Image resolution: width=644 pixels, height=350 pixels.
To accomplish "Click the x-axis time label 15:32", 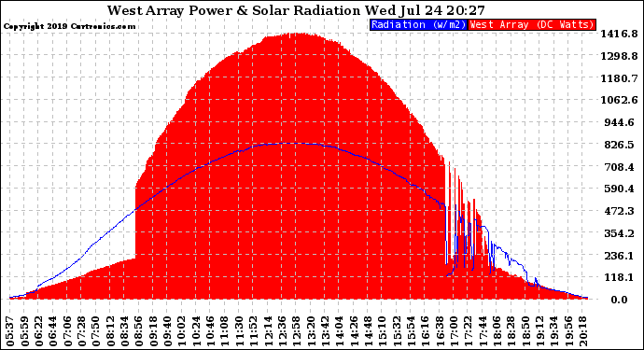I will [397, 331].
